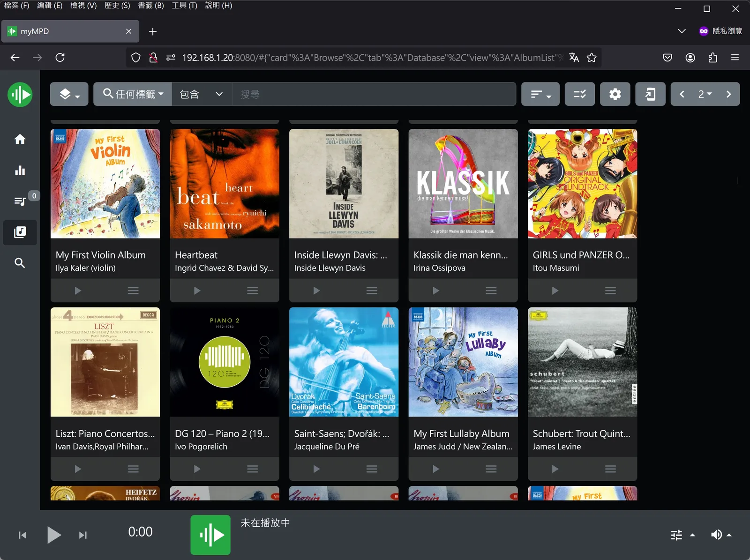Play Liszt: Piano Concertos album

pos(78,469)
